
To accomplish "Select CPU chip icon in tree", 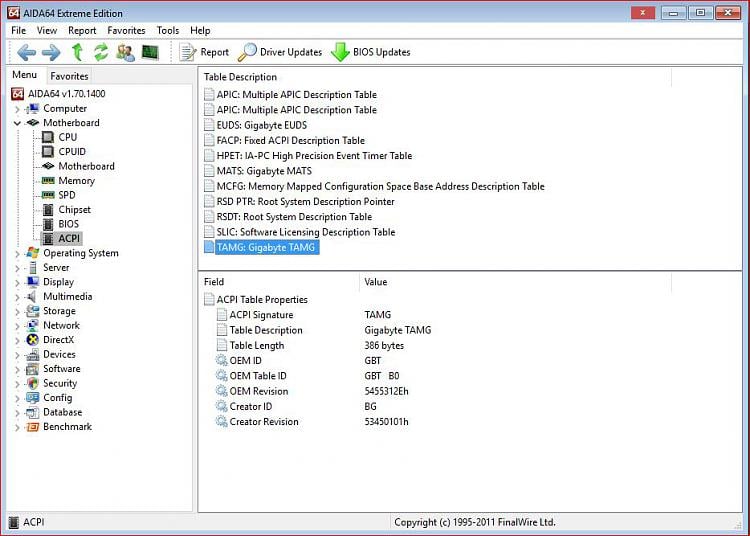I will (48, 137).
